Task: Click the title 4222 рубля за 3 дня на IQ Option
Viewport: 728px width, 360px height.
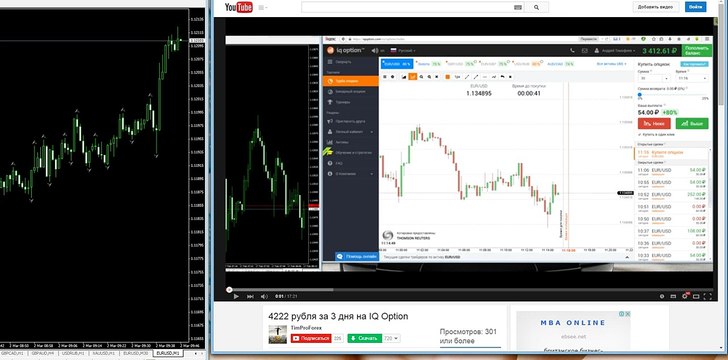Action: [x=338, y=316]
